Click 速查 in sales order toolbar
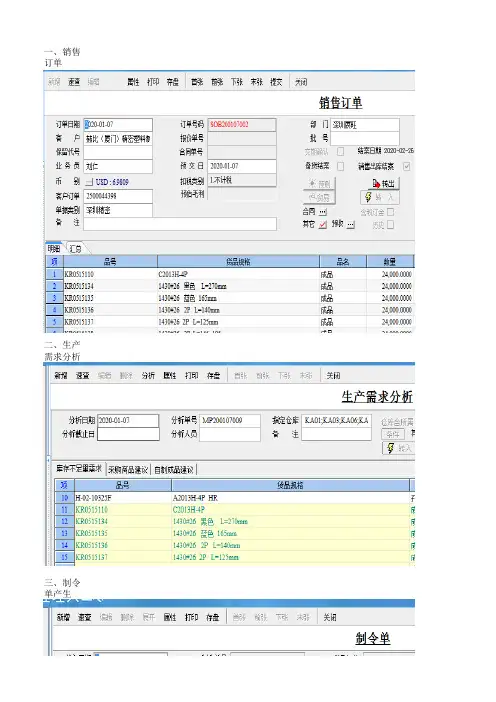 tap(74, 82)
